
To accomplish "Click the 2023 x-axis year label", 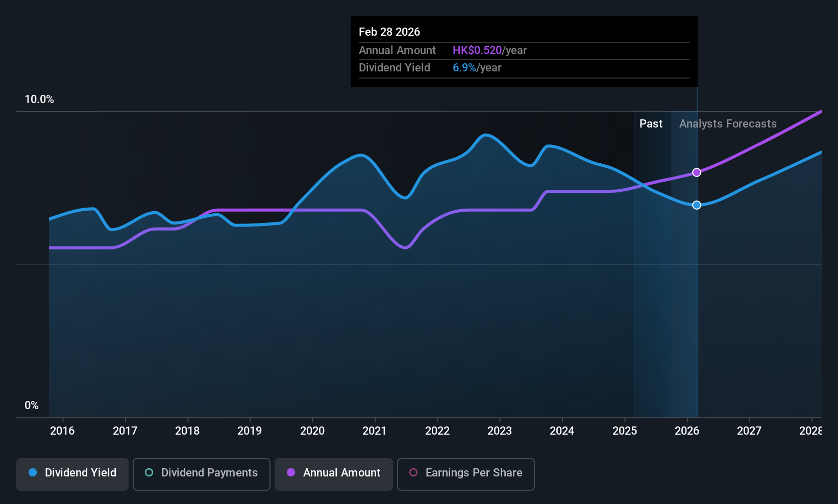I will pyautogui.click(x=500, y=431).
